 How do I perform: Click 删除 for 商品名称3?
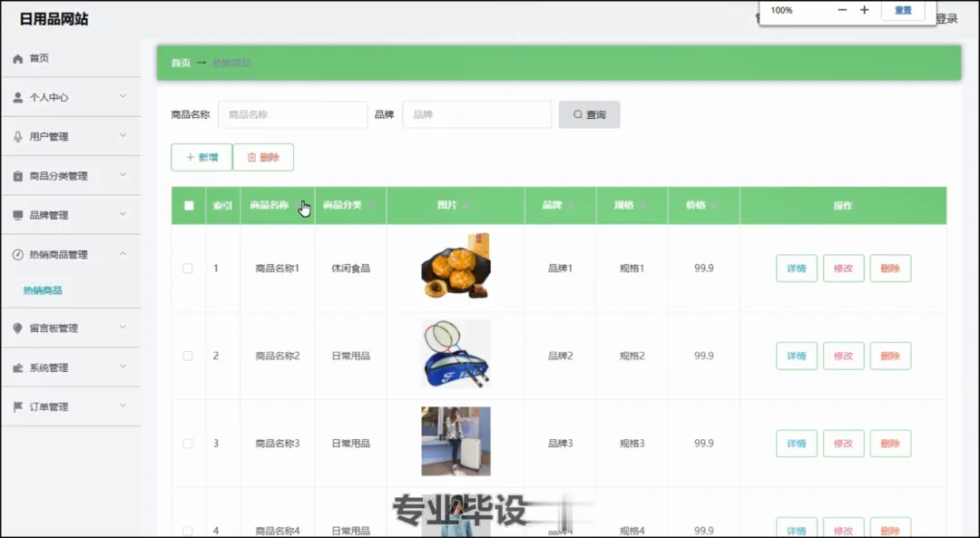click(890, 444)
